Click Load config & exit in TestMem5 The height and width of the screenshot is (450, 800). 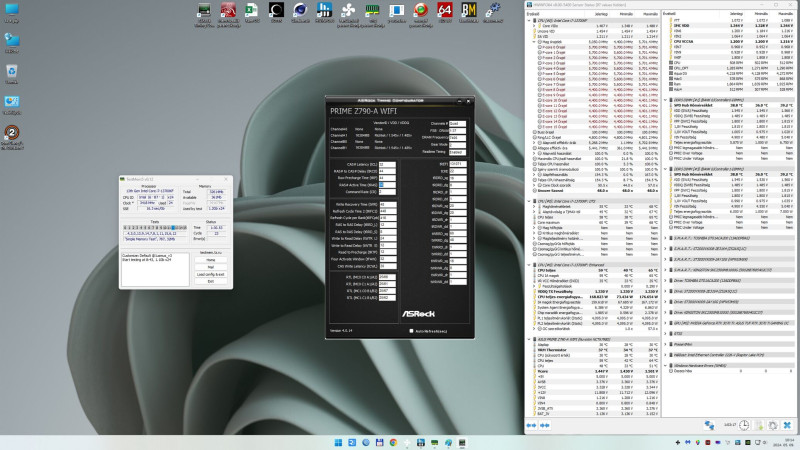point(211,274)
